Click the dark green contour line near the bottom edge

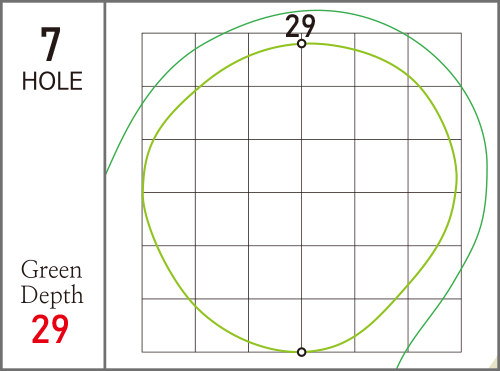[400, 363]
